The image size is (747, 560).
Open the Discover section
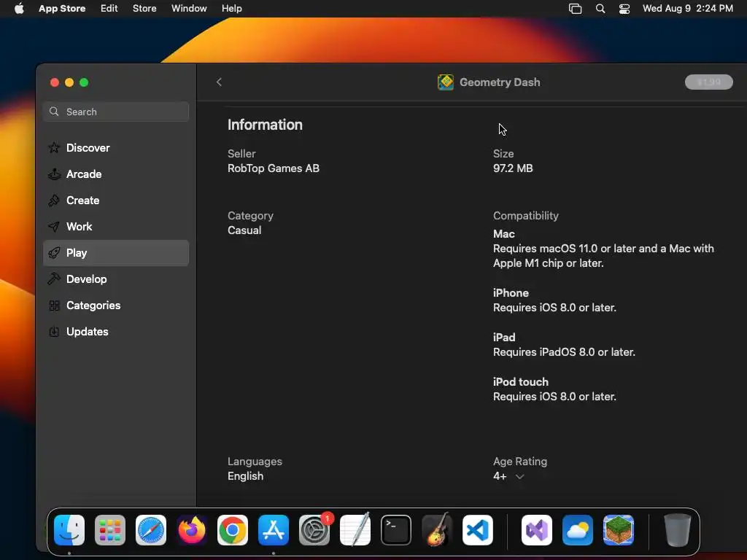(116, 147)
